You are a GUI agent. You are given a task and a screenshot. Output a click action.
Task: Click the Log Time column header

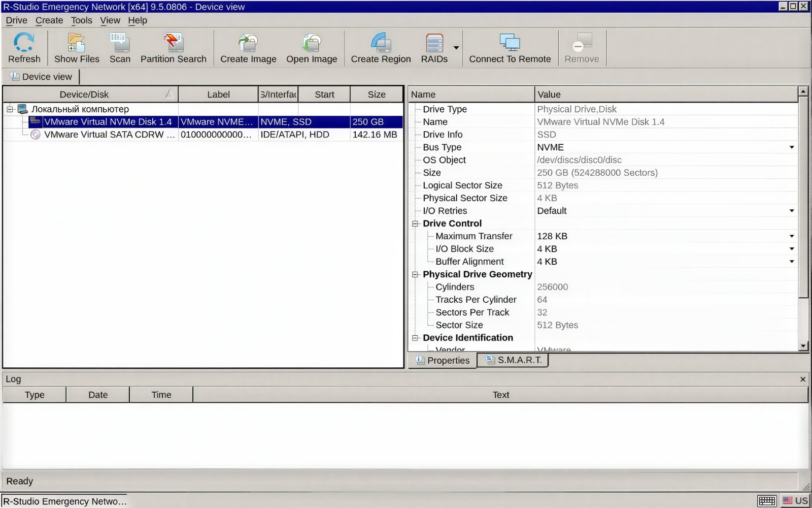click(161, 395)
